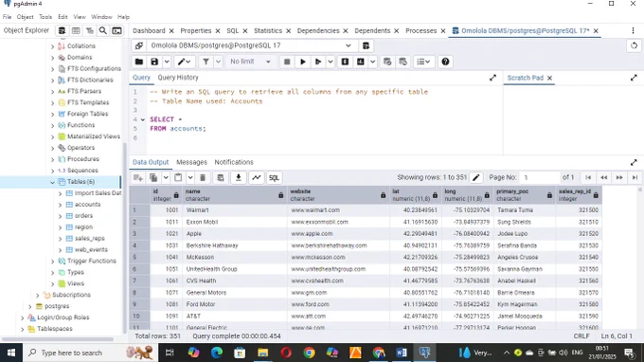
Task: Switch to the Statistics tab
Action: [x=268, y=31]
